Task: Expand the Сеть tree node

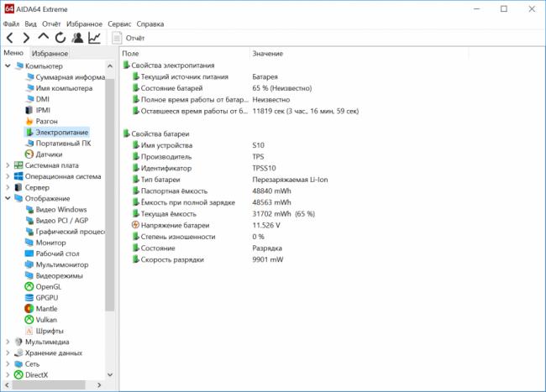Action: (x=8, y=363)
